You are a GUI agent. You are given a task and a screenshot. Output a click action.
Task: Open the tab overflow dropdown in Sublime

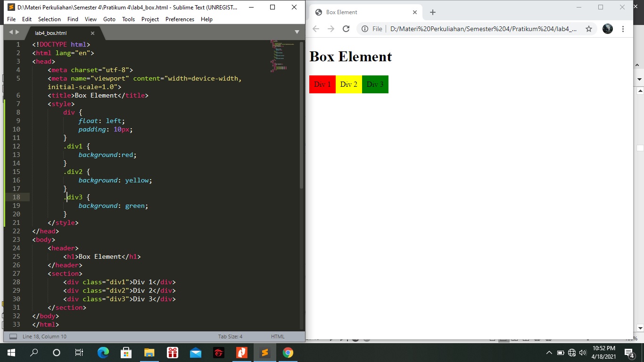(x=297, y=32)
